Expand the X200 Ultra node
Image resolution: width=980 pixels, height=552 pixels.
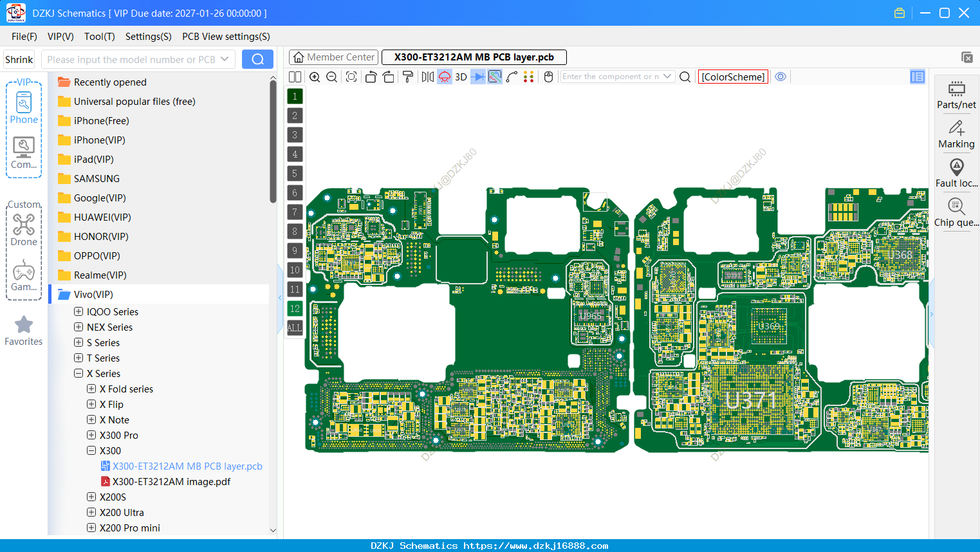click(91, 512)
